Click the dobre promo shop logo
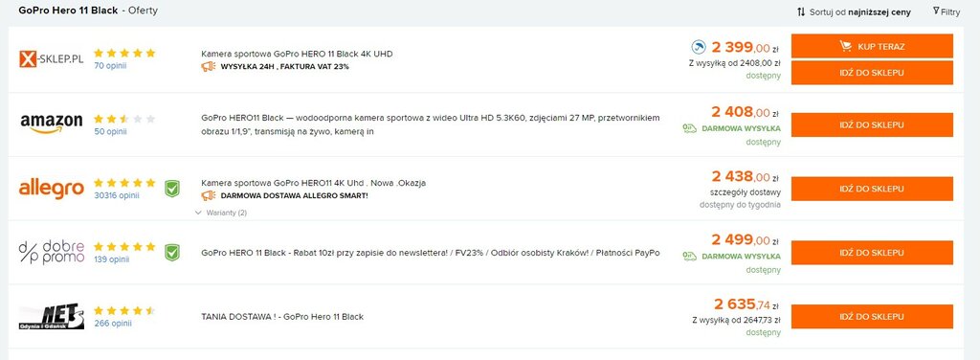This screenshot has height=360, width=980. tap(52, 252)
